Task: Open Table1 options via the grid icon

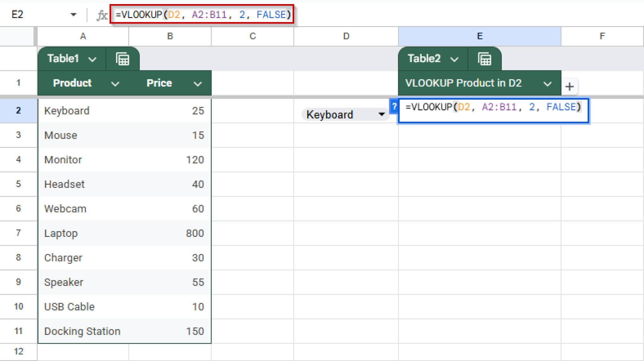Action: tap(123, 58)
